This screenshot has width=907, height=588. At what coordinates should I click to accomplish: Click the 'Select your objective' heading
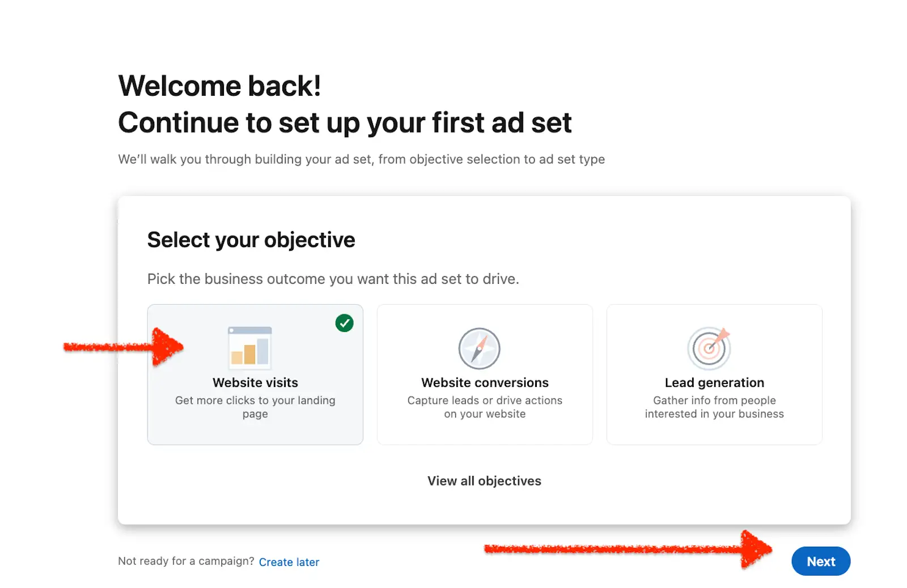point(251,240)
